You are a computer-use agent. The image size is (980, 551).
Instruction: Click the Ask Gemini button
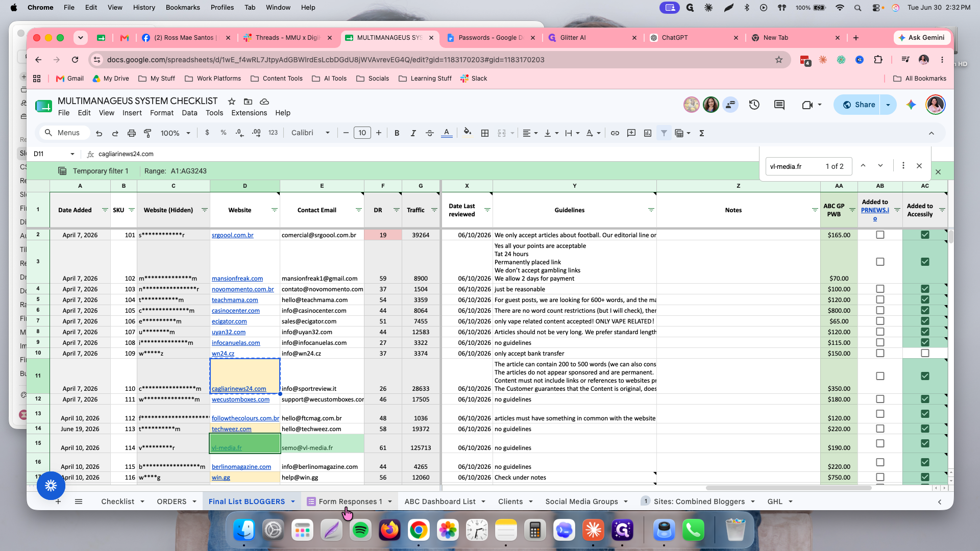tap(921, 38)
